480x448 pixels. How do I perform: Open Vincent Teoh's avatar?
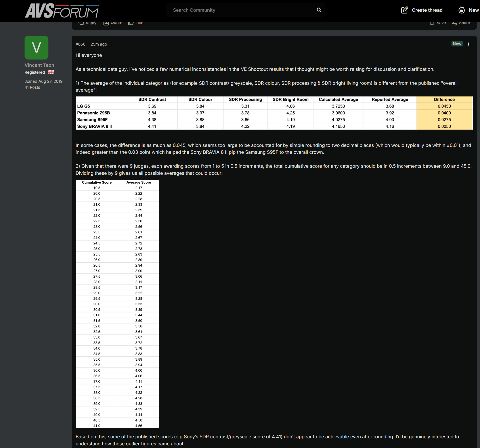pos(36,48)
